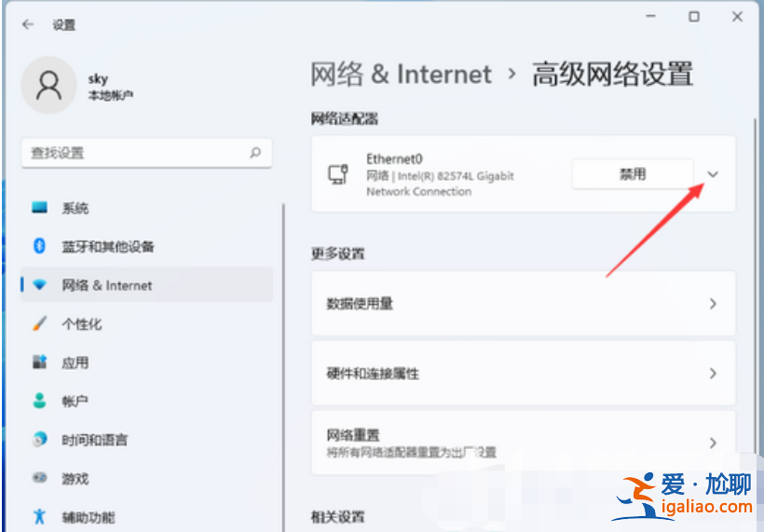Go back using the back arrow
This screenshot has width=764, height=532.
tap(28, 24)
